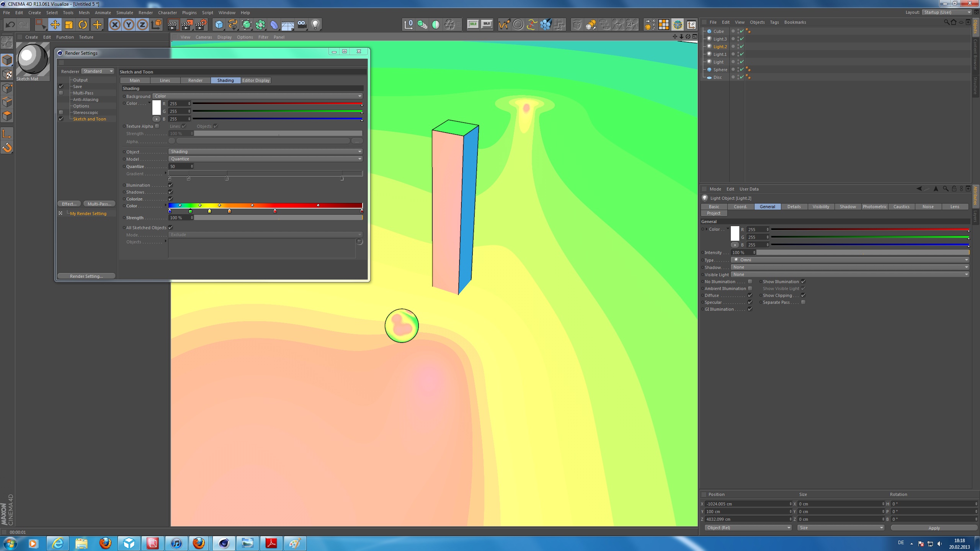Open the Simulate menu
This screenshot has height=551, width=980.
tap(124, 13)
